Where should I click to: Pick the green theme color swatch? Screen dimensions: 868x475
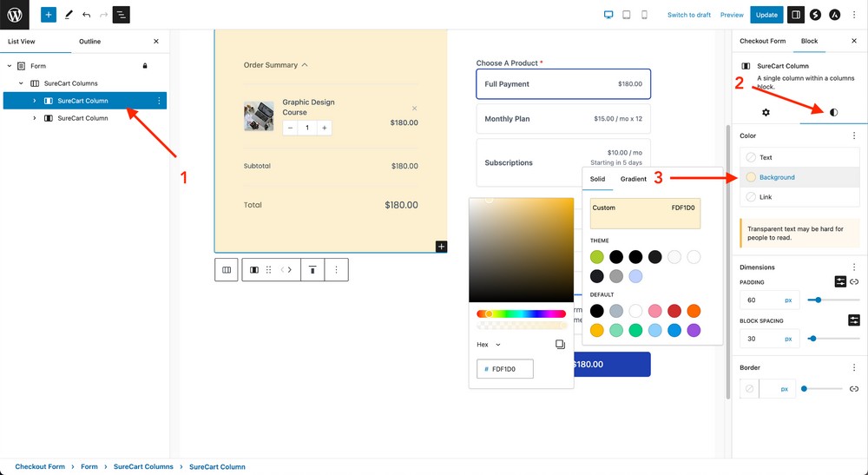(x=597, y=257)
